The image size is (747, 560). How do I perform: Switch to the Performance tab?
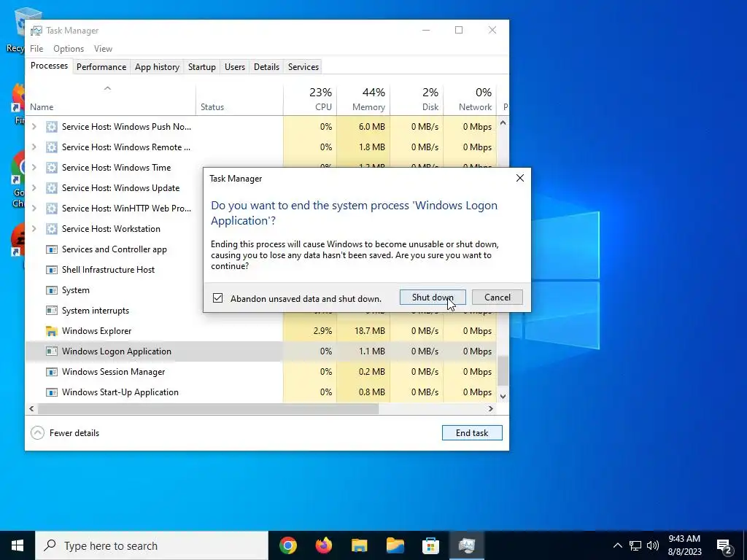pos(101,67)
